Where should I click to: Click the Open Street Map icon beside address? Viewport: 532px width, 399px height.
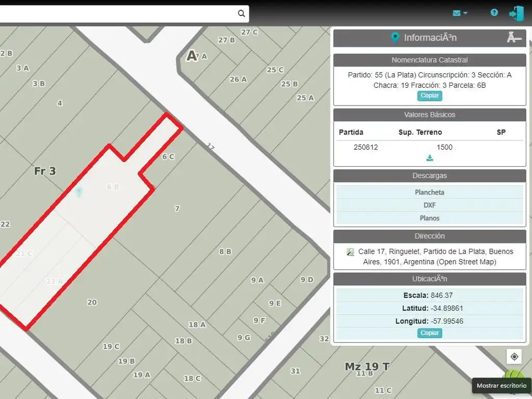(x=351, y=252)
